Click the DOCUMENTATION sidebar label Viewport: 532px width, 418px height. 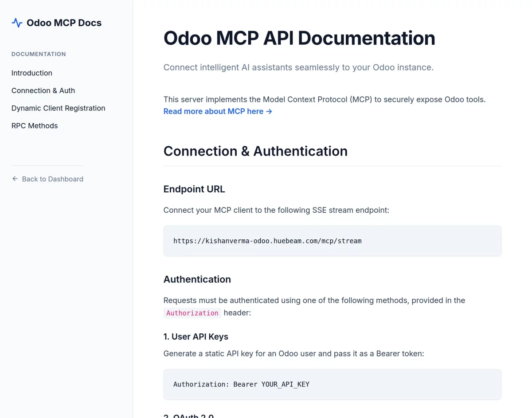[39, 54]
